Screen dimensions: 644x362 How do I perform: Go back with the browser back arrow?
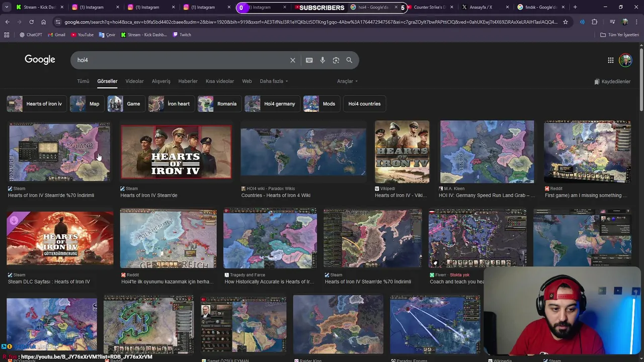point(7,22)
